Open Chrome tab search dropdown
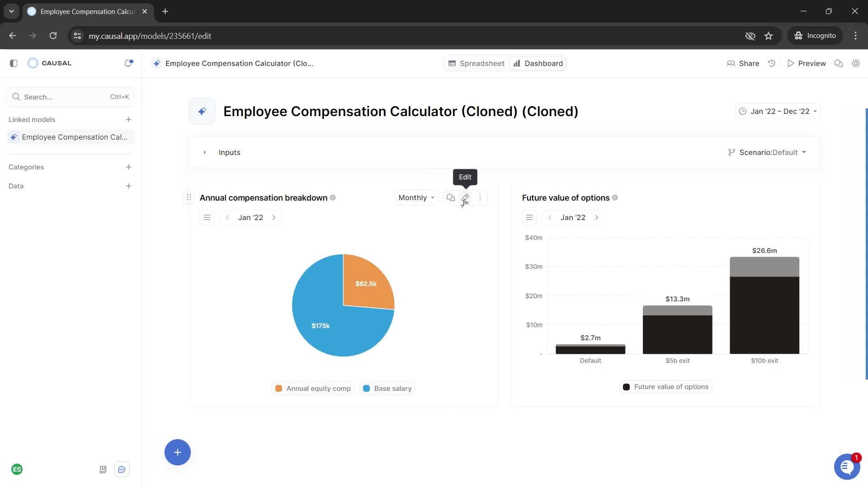Screen dimensions: 868x488 [x=11, y=11]
